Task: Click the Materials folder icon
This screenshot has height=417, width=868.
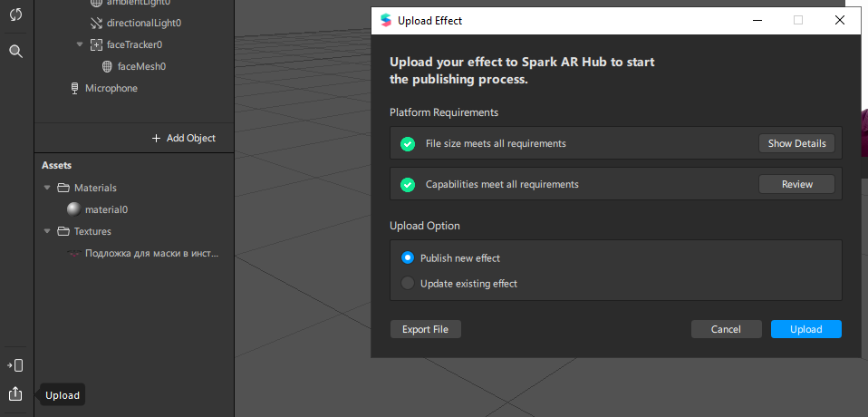Action: coord(63,187)
